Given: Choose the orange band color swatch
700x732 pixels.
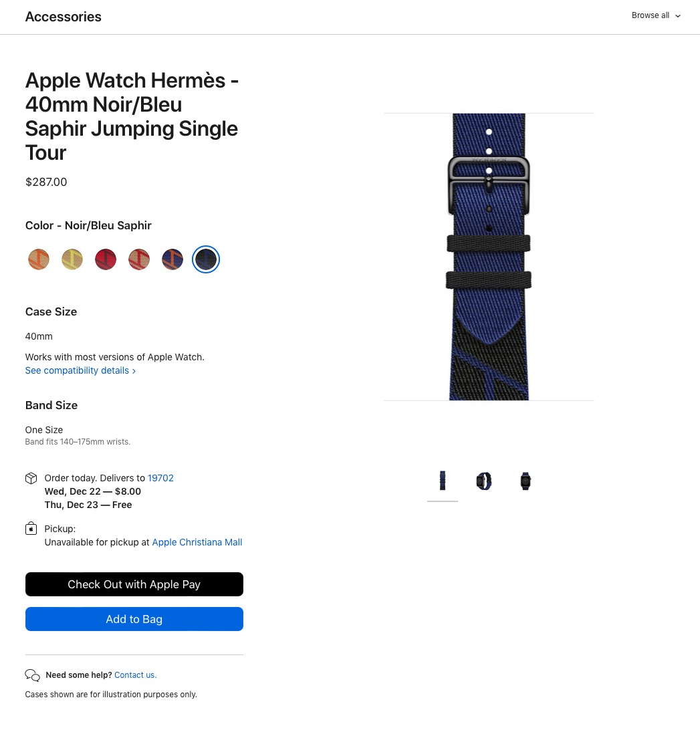Looking at the screenshot, I should 39,259.
